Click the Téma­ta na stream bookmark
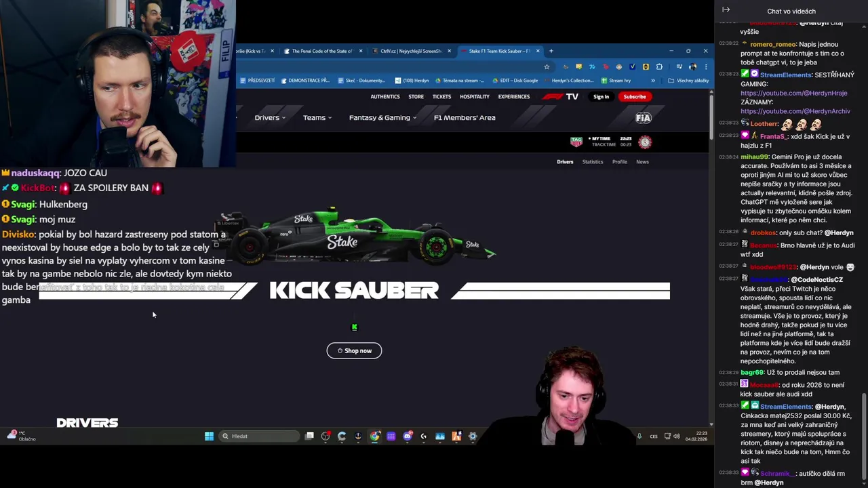The image size is (868, 488). 460,80
